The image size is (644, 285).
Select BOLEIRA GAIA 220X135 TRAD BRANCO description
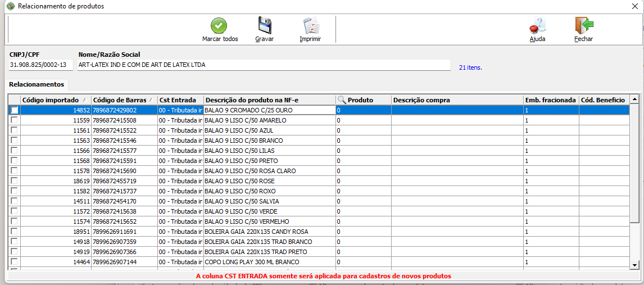pyautogui.click(x=269, y=242)
